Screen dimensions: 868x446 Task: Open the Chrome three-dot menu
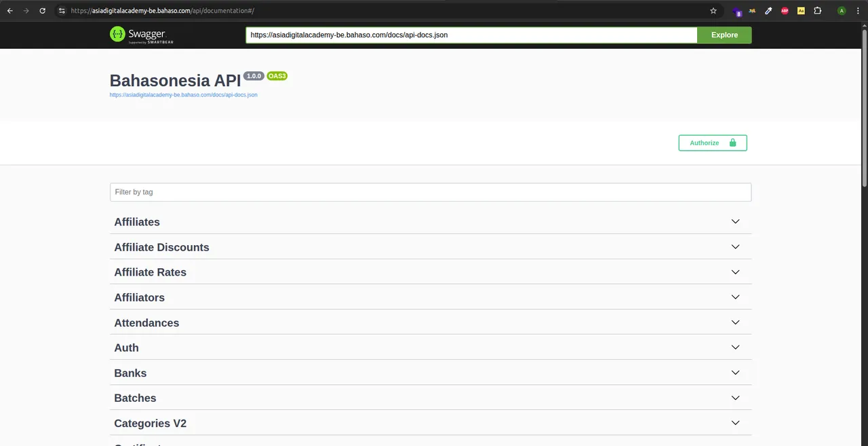[x=858, y=11]
